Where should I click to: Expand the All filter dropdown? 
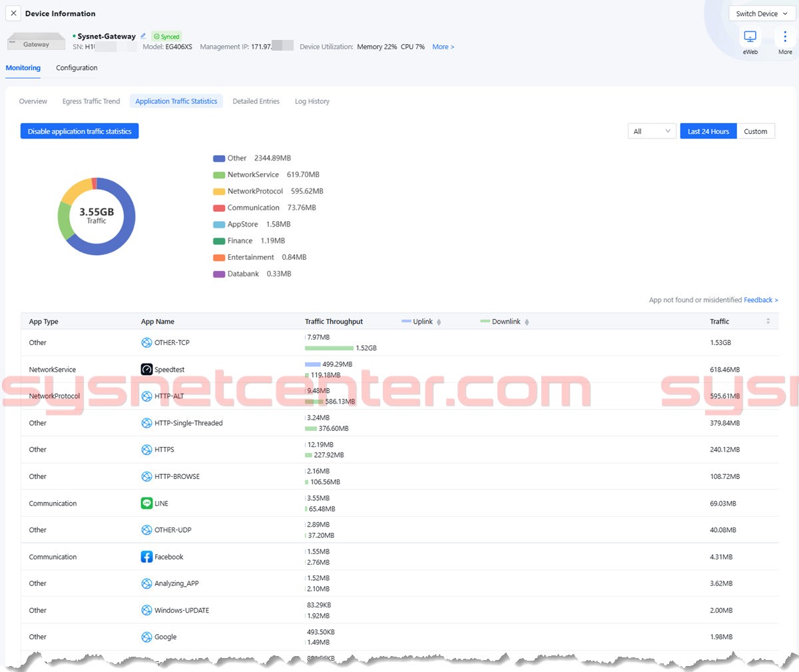click(x=651, y=131)
